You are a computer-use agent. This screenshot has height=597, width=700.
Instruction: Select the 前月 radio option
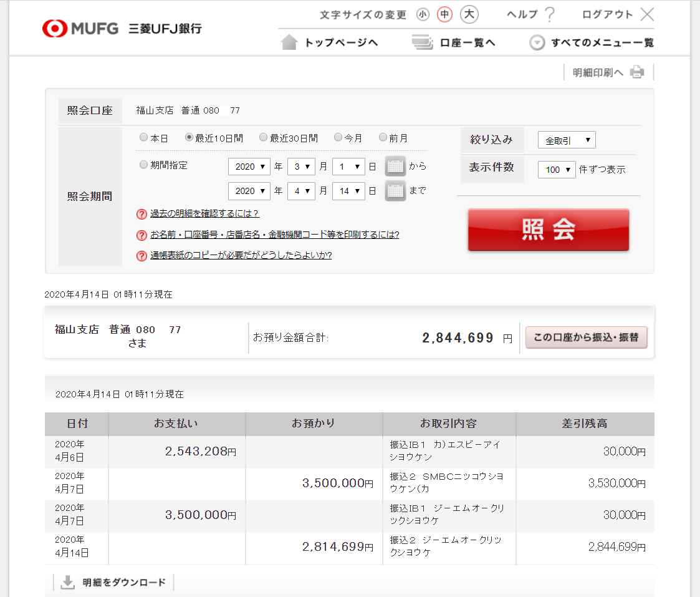pos(383,138)
